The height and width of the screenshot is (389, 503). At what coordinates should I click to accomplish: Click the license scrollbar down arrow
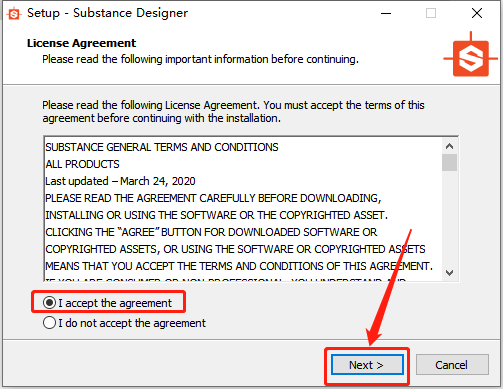pos(449,273)
